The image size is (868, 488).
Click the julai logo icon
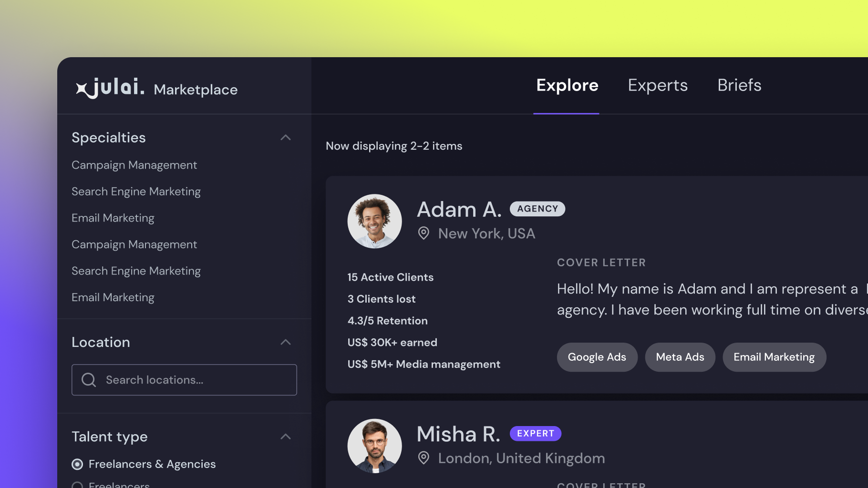click(82, 89)
